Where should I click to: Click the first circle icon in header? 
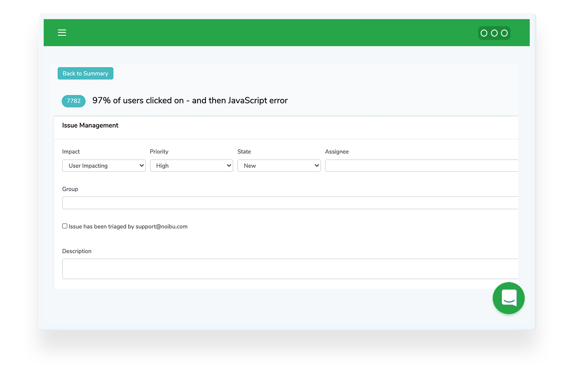click(484, 33)
